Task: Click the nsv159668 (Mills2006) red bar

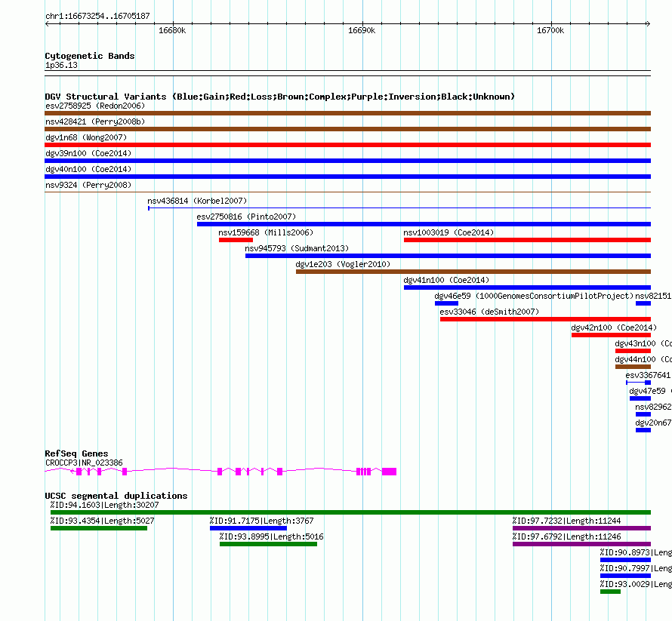Action: (x=236, y=240)
